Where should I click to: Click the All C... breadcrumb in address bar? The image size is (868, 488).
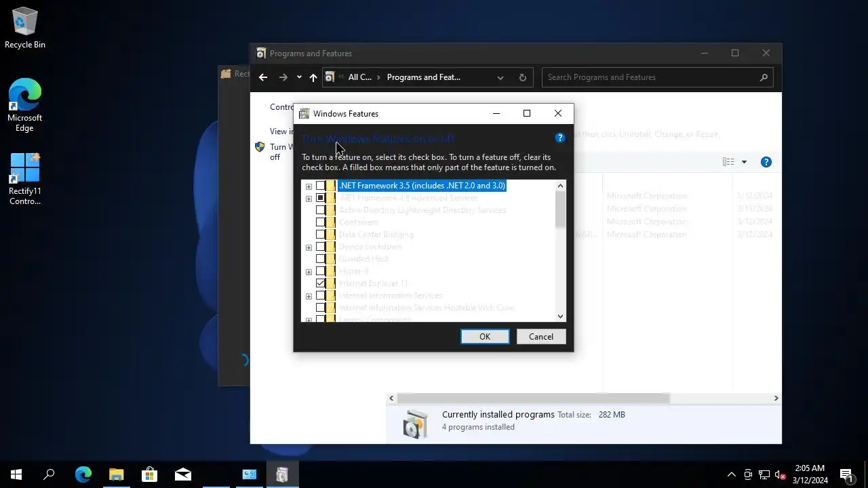[x=360, y=77]
